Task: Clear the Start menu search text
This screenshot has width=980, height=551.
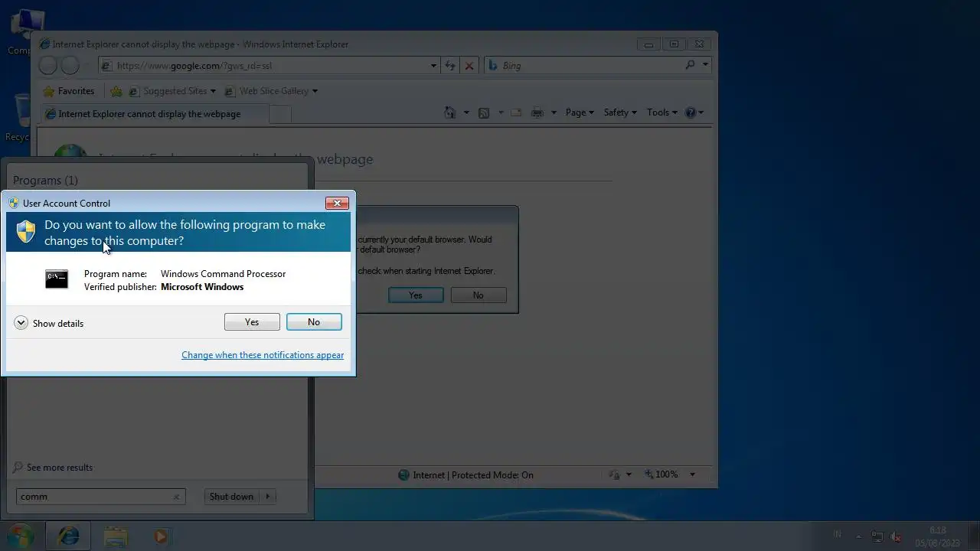Action: point(176,497)
